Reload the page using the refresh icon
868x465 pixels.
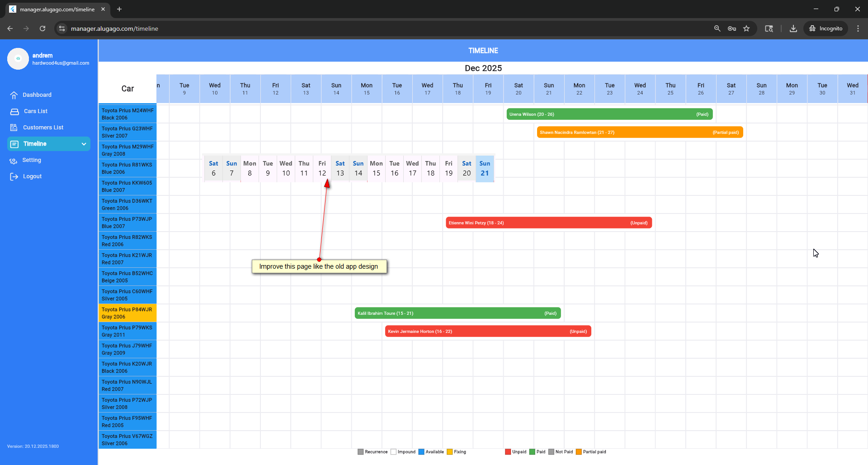pos(42,28)
